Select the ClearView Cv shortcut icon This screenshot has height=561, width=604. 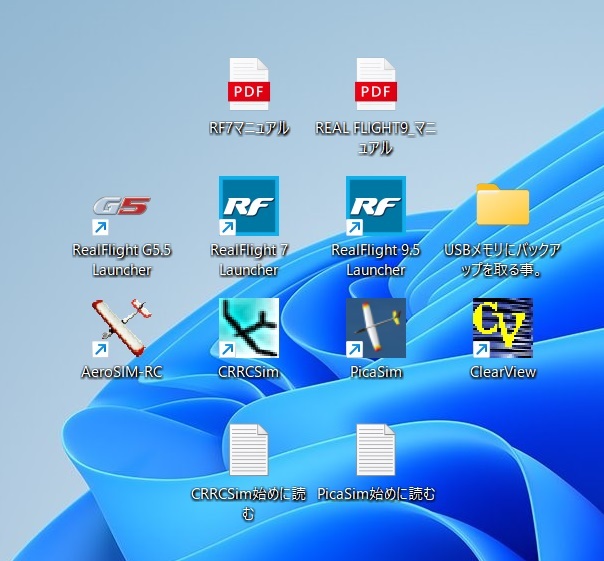click(x=503, y=328)
